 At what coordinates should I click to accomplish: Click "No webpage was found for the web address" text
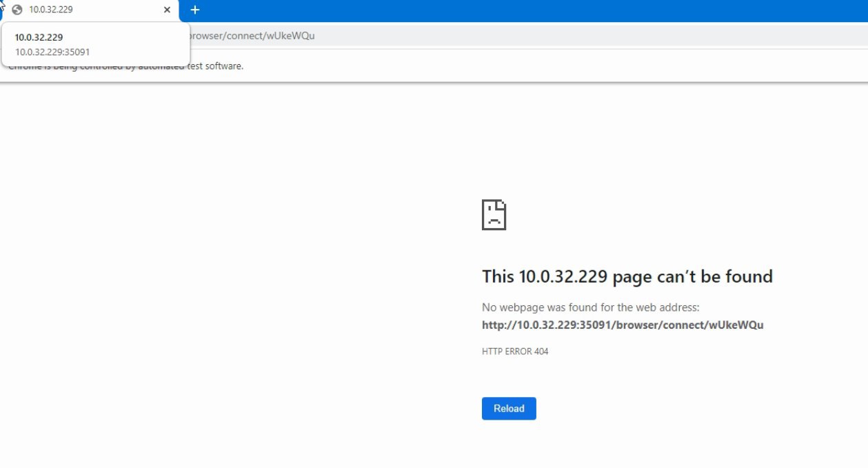[x=591, y=307]
